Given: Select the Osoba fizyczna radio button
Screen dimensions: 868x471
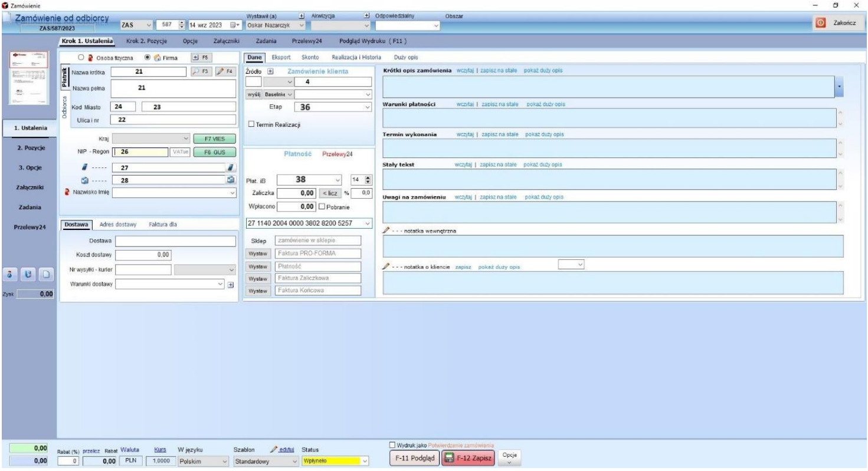Looking at the screenshot, I should pos(82,57).
